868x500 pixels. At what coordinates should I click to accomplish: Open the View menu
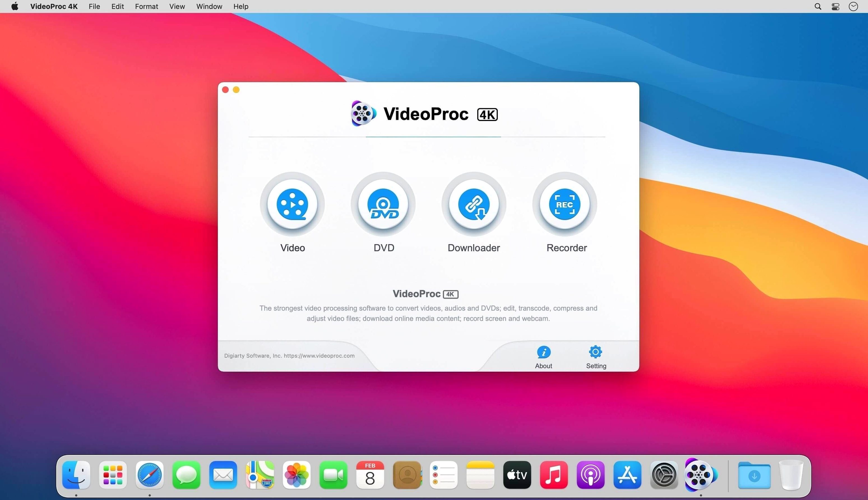coord(177,6)
